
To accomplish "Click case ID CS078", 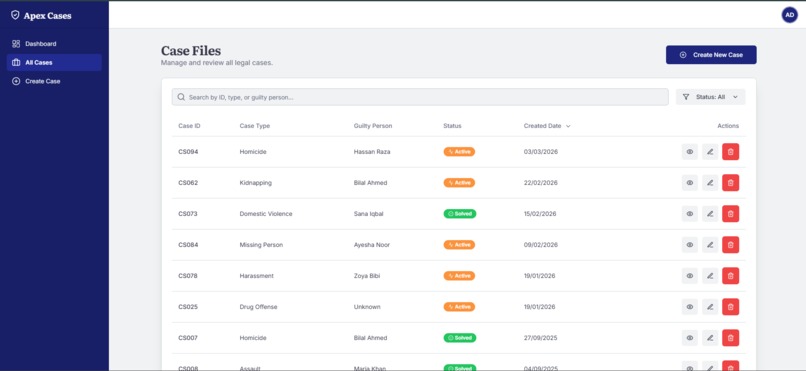I will (188, 276).
